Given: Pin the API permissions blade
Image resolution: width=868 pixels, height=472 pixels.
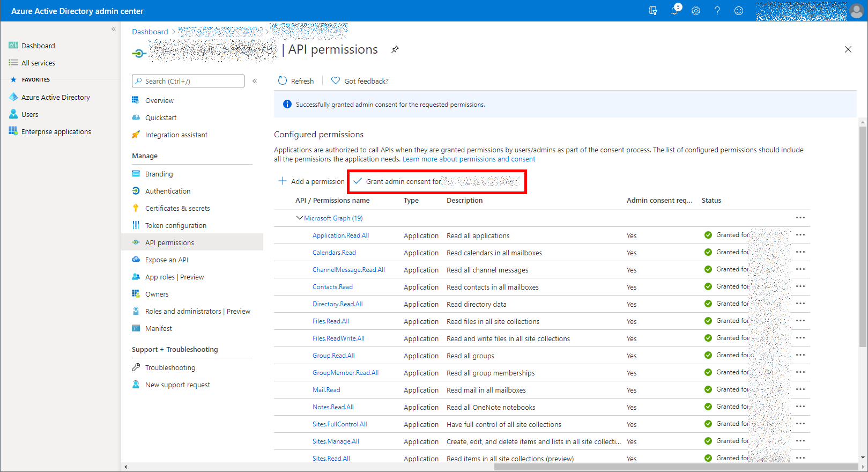Looking at the screenshot, I should (395, 49).
